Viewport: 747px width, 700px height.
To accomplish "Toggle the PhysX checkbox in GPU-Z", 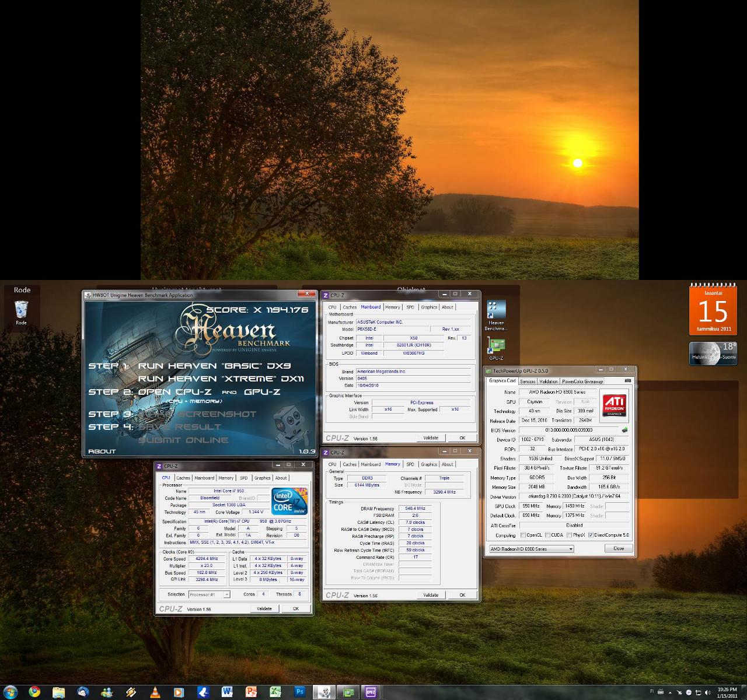I will click(569, 535).
